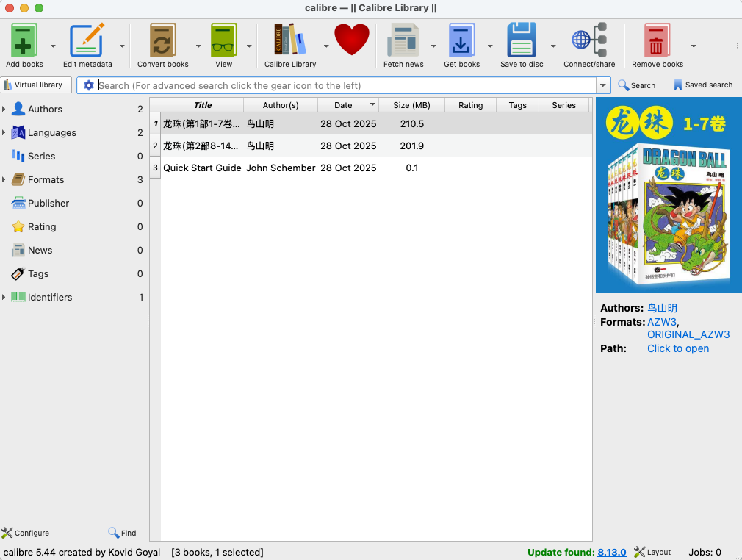The width and height of the screenshot is (742, 560).
Task: Click the Virtual library button
Action: (x=37, y=85)
